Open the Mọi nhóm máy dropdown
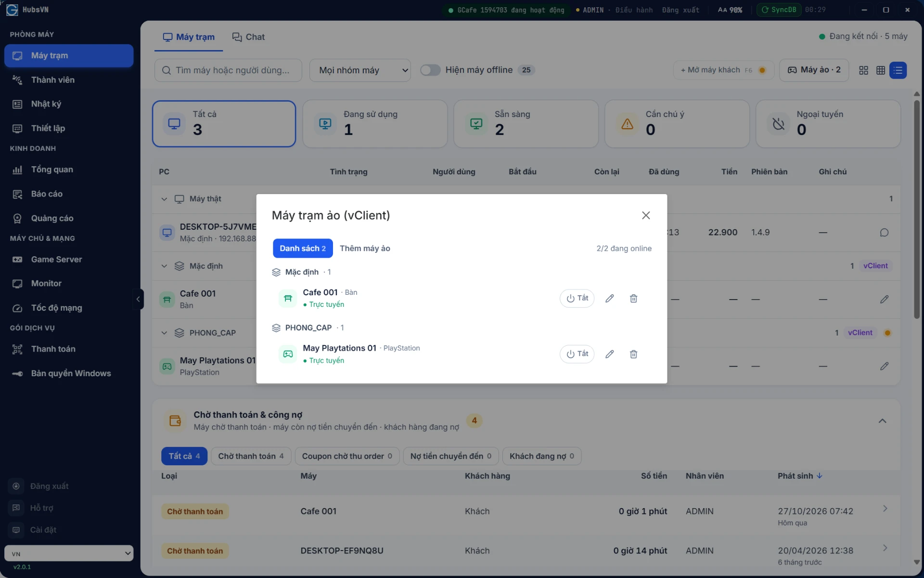 360,70
